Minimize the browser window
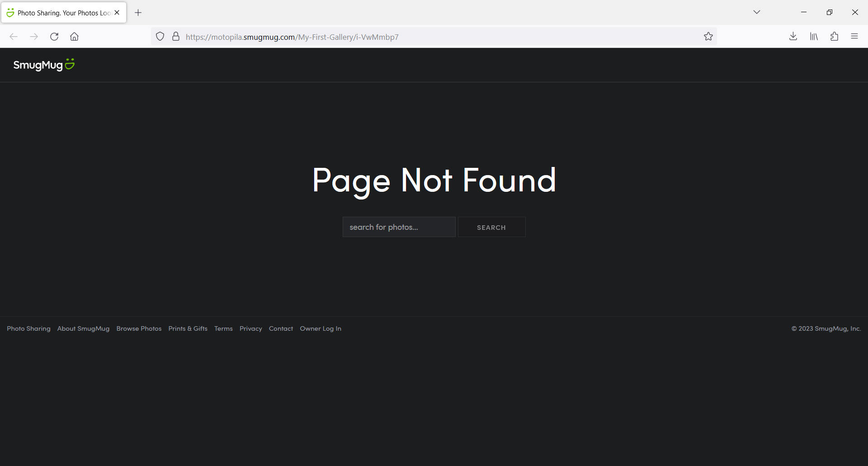Viewport: 868px width, 466px height. (804, 12)
